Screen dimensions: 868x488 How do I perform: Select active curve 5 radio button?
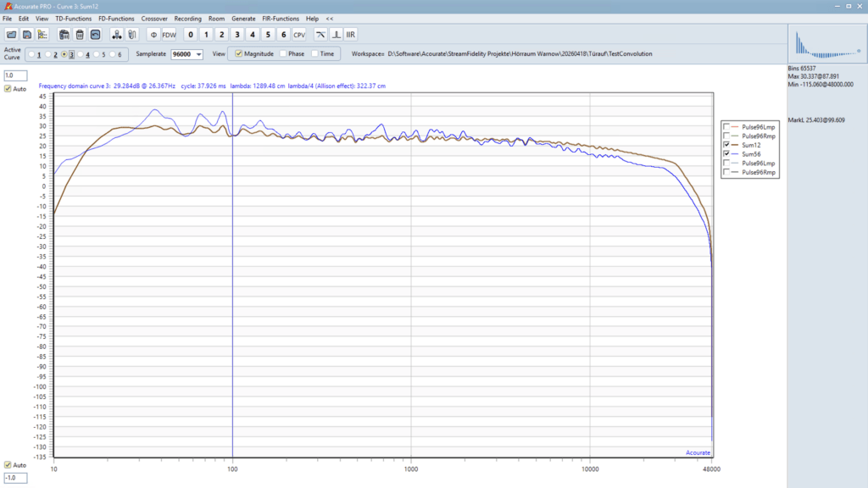[96, 54]
